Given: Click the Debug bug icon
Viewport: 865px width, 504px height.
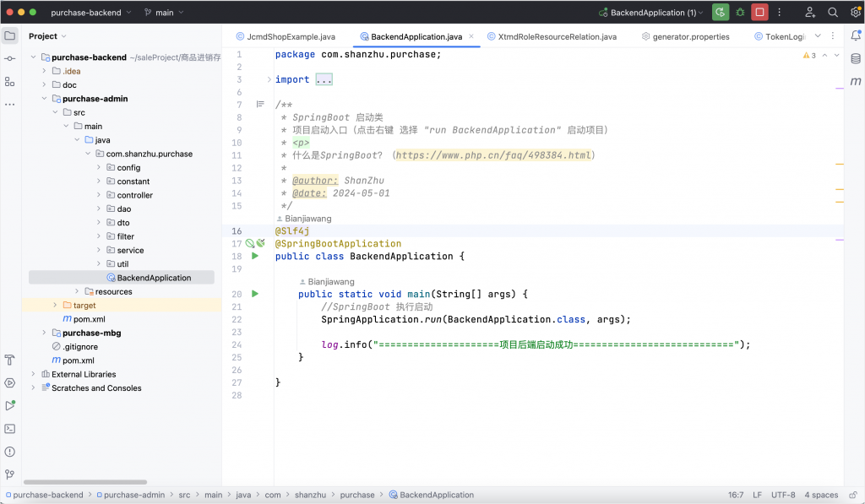Looking at the screenshot, I should (740, 13).
